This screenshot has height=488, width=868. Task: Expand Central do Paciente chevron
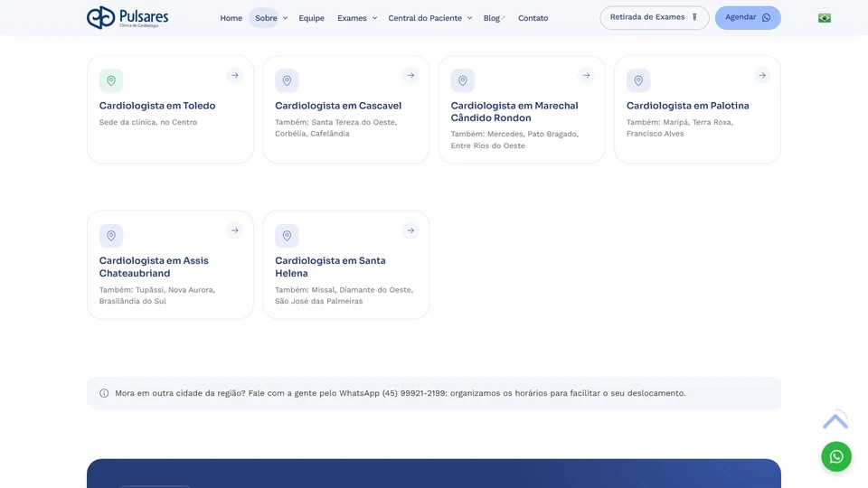coord(469,18)
